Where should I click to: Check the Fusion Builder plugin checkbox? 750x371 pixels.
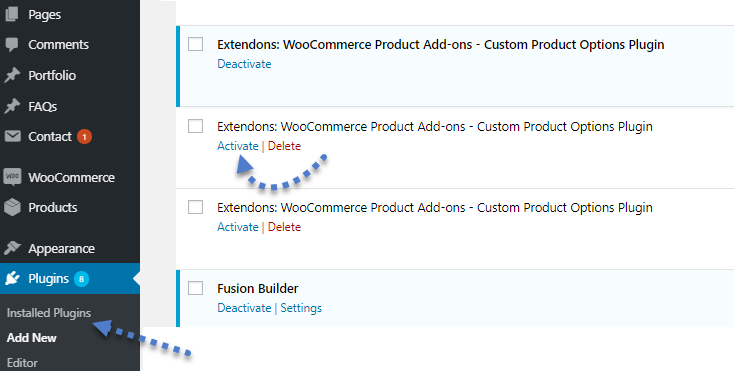195,288
